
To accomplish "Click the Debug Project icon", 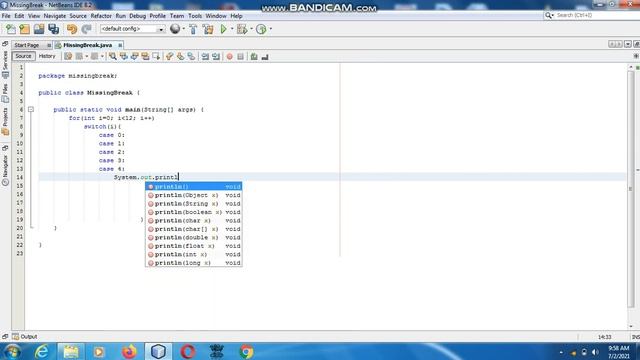I will coord(242,29).
